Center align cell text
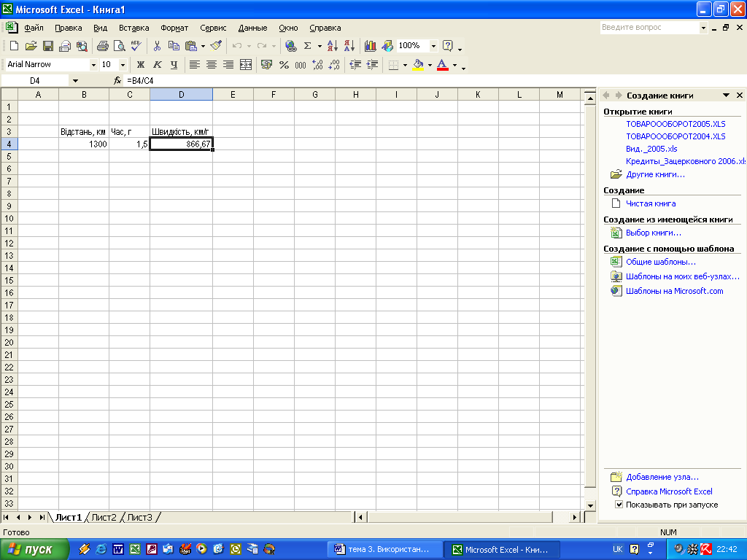Image resolution: width=747 pixels, height=560 pixels. 212,65
